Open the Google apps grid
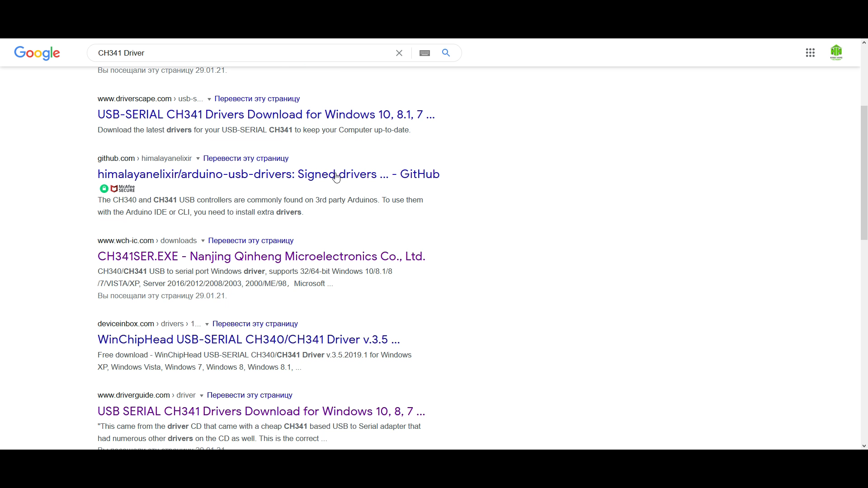 click(x=811, y=52)
